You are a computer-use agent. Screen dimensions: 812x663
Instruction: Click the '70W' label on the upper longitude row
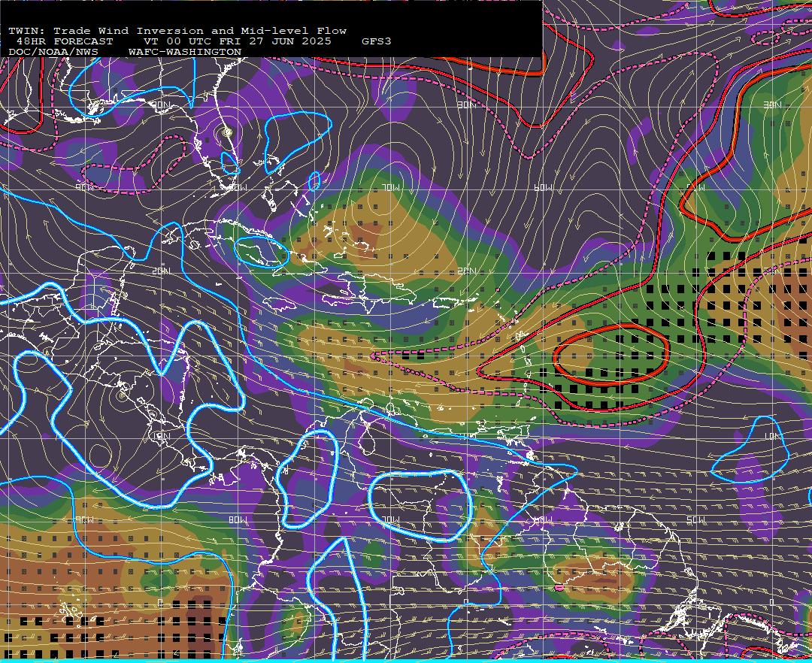(x=392, y=187)
